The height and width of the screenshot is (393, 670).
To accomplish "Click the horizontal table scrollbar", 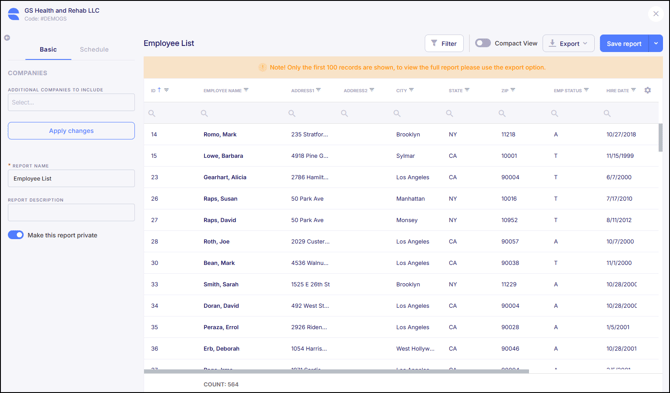I will coord(336,372).
